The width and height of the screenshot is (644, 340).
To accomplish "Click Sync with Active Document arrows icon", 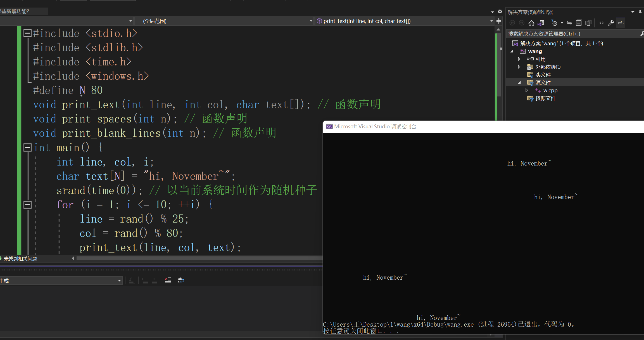I will [x=569, y=23].
